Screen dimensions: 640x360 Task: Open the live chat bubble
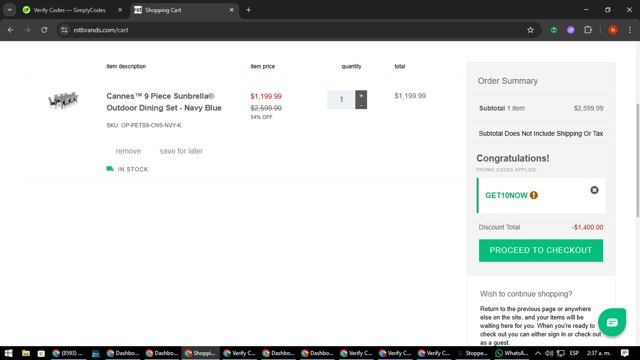(x=612, y=322)
